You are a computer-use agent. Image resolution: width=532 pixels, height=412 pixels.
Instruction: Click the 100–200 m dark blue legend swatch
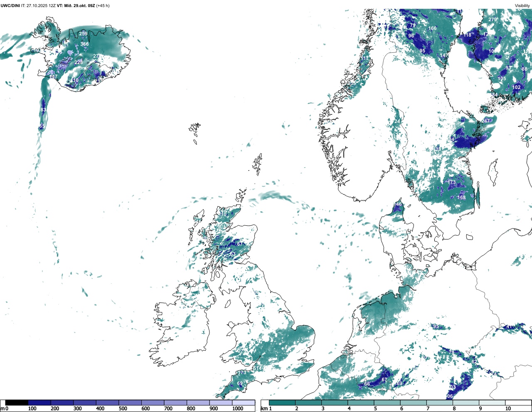point(39,402)
